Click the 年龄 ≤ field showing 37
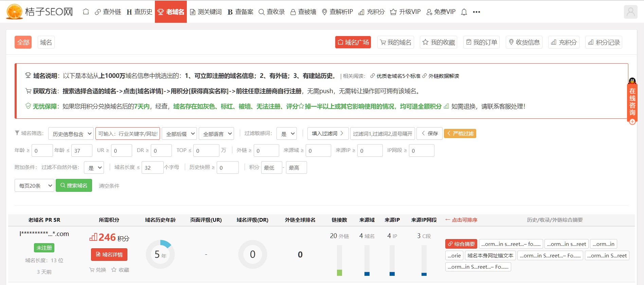The width and height of the screenshot is (644, 285). point(82,151)
